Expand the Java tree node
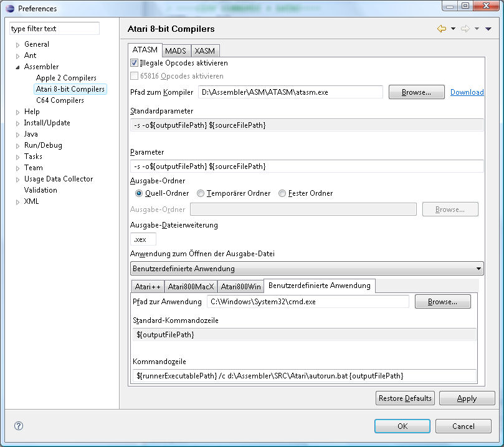This screenshot has width=504, height=447. [17, 135]
